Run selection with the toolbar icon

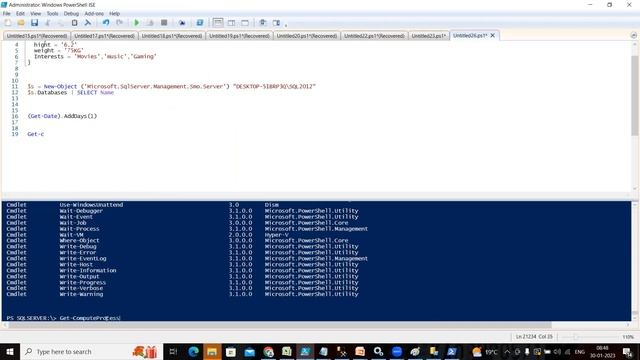[150, 23]
